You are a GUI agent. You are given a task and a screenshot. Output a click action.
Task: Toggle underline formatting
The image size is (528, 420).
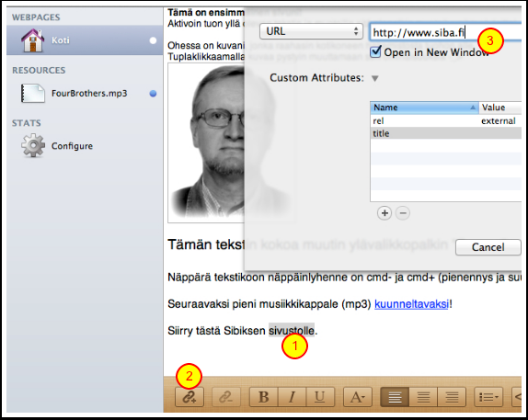tap(320, 397)
